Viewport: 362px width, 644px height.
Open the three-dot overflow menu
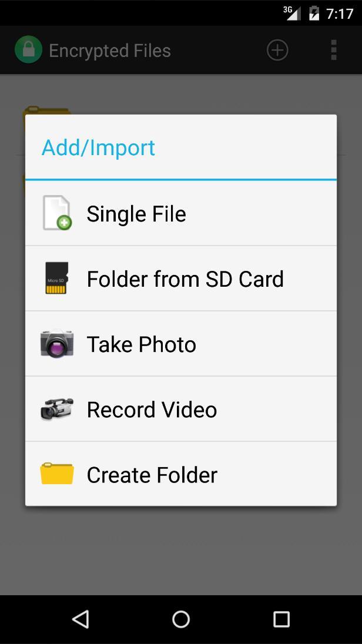[334, 50]
